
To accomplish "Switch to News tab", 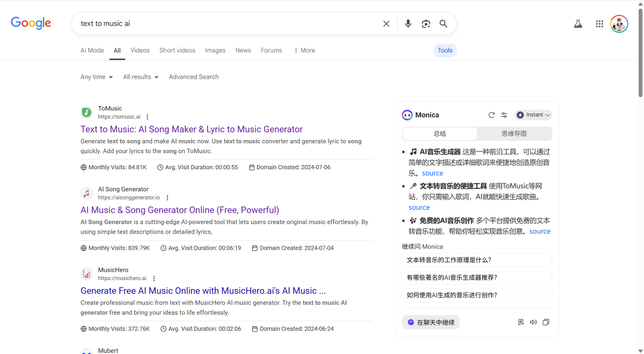I will [243, 50].
